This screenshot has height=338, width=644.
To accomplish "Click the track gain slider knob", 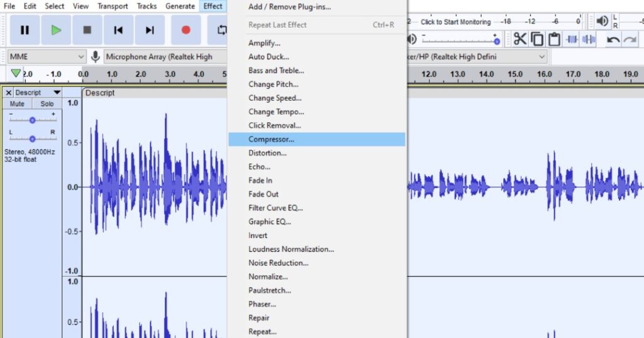I will point(32,120).
